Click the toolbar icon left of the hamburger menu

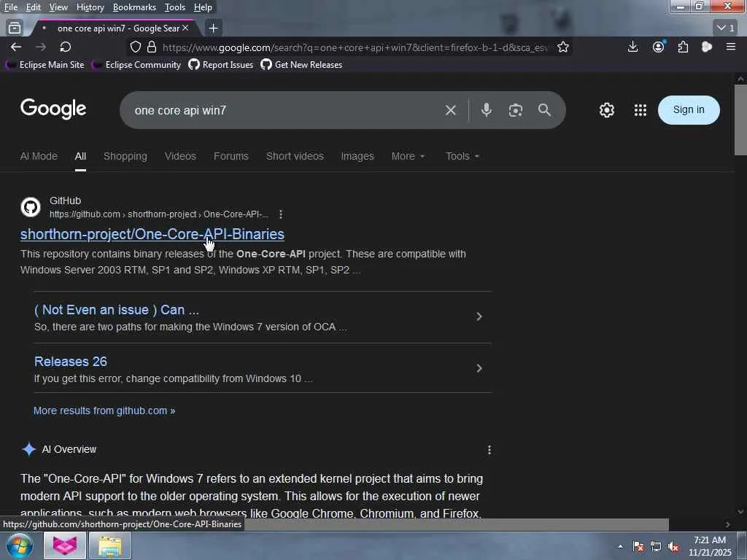point(707,47)
